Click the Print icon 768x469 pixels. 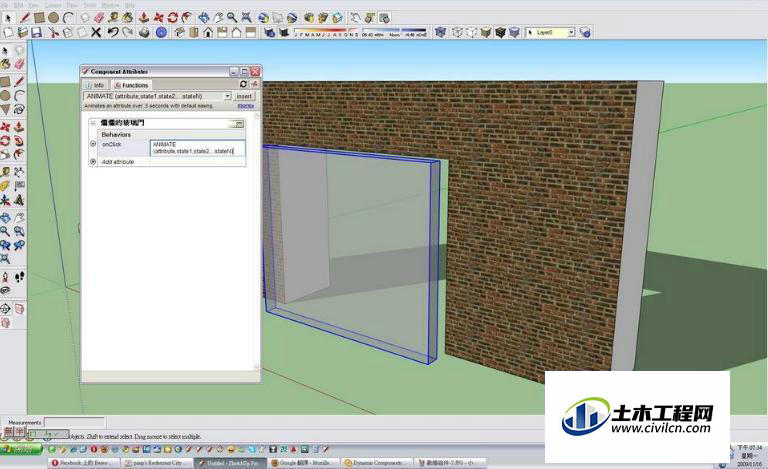pos(144,32)
